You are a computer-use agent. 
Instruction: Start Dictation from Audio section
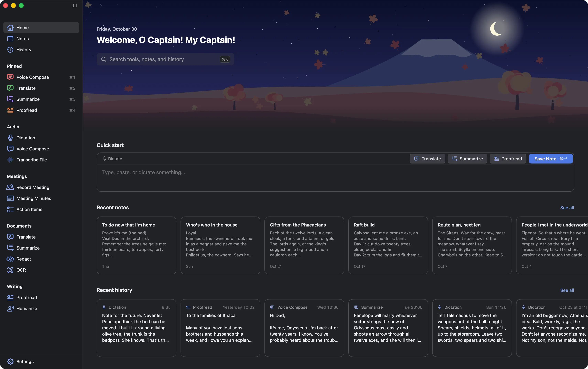pos(41,138)
